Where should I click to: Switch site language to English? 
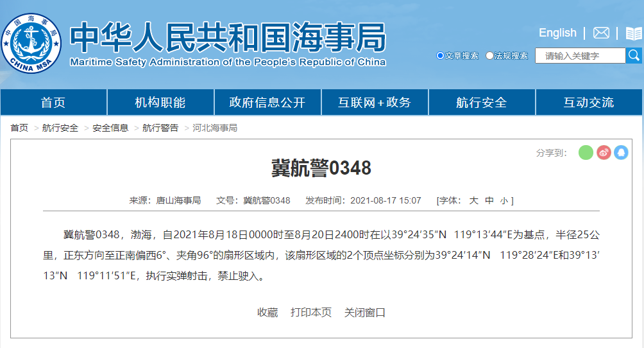pyautogui.click(x=557, y=33)
